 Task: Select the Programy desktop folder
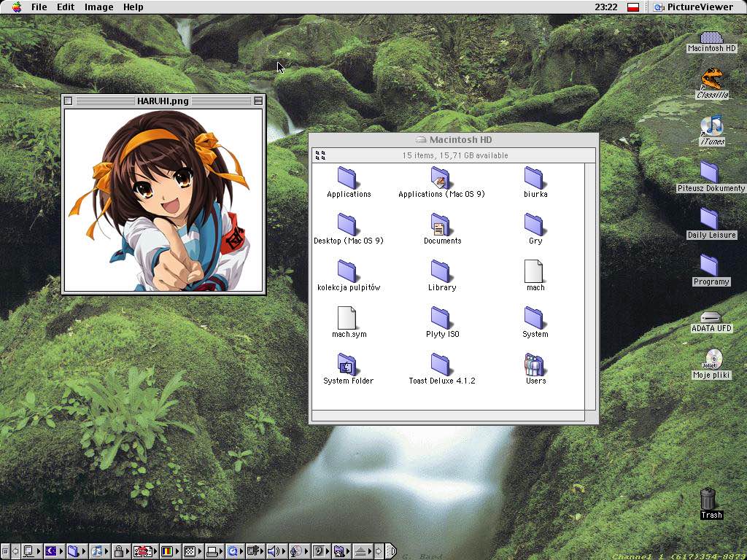[x=711, y=271]
